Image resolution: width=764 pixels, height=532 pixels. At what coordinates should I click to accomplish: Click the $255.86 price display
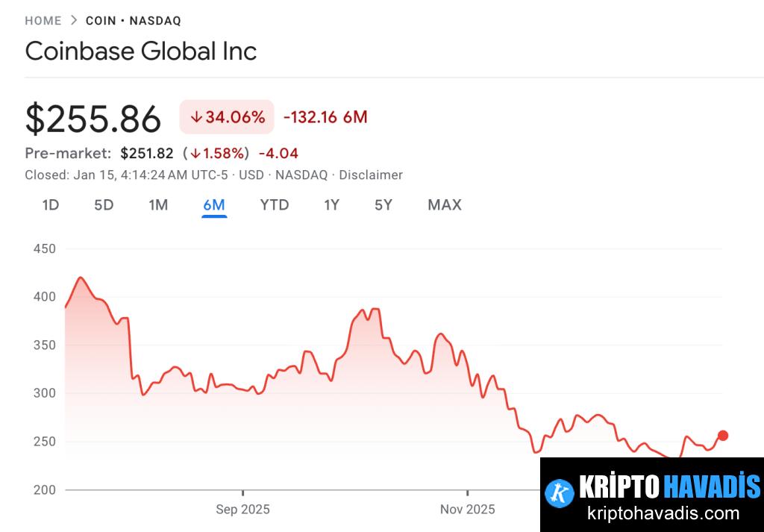(93, 118)
